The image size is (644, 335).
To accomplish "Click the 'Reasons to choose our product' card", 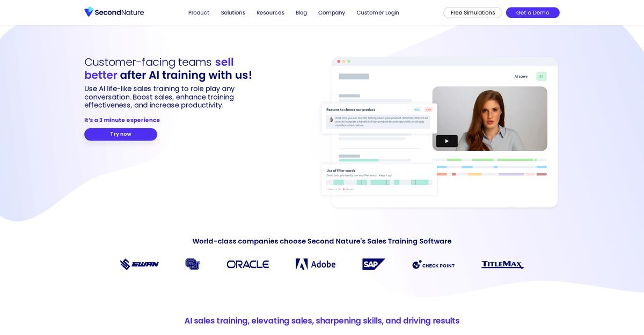I will [x=379, y=118].
